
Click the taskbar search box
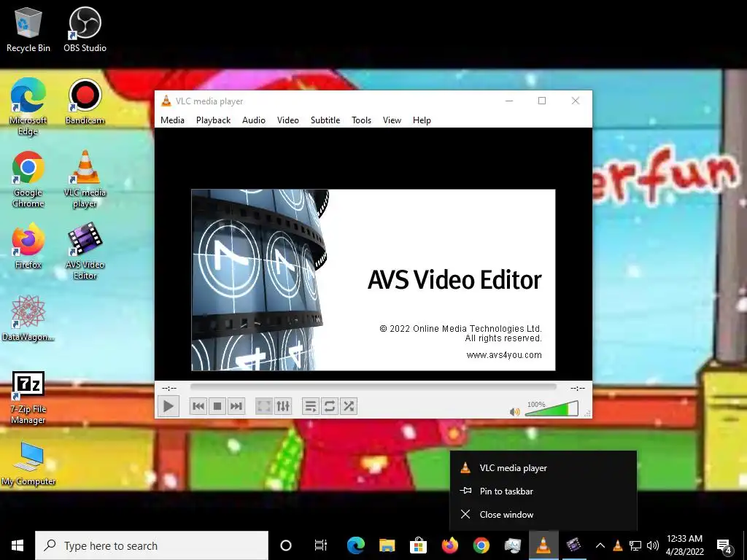tap(152, 545)
